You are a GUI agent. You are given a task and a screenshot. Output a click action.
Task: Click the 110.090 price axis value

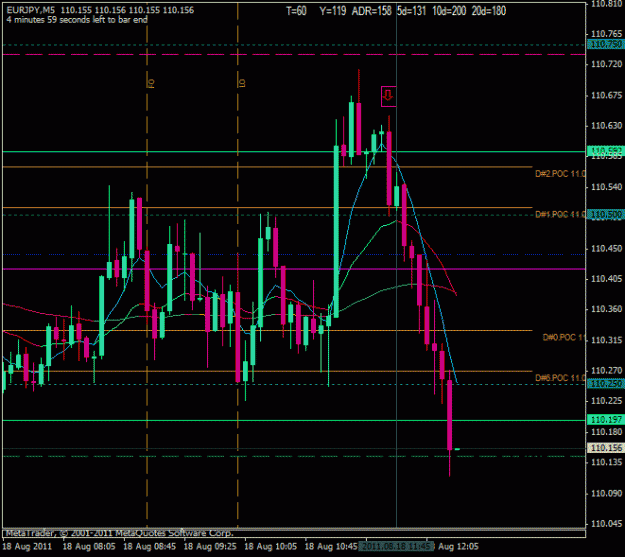[606, 493]
